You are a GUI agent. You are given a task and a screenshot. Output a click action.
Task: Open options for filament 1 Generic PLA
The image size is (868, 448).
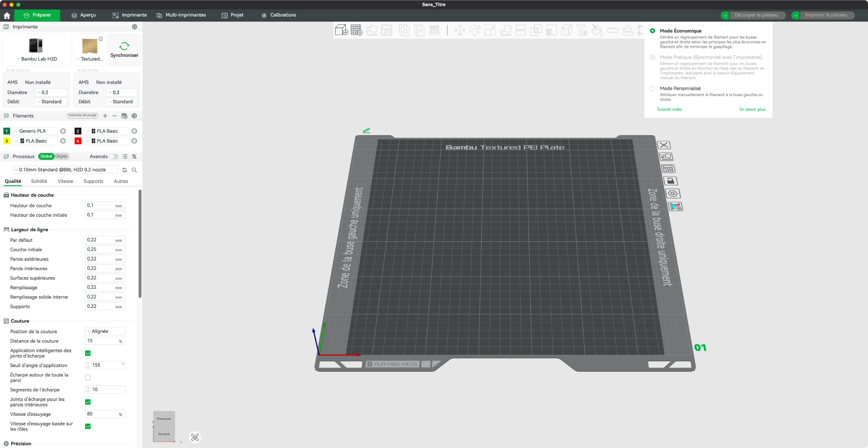tap(63, 131)
